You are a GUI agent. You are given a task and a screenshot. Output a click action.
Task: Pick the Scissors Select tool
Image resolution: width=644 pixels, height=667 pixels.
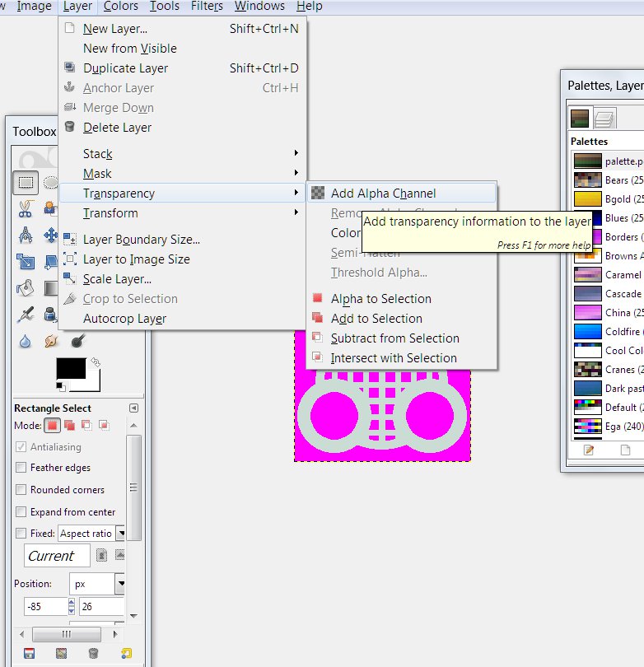click(x=26, y=209)
